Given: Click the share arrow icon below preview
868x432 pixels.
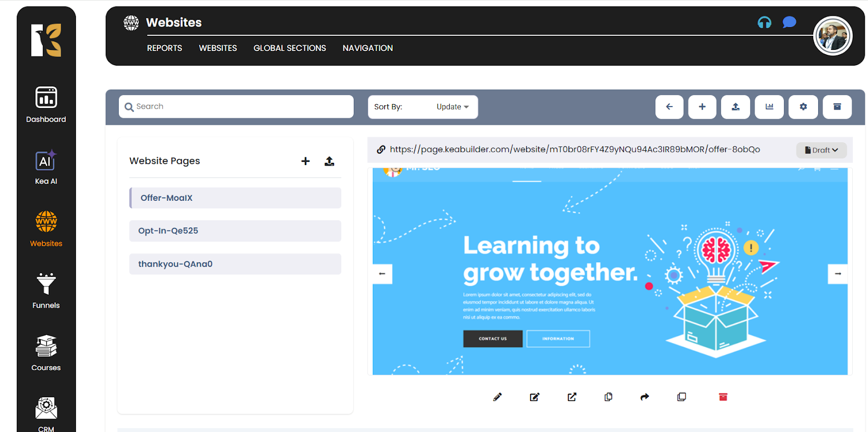Looking at the screenshot, I should [x=644, y=397].
